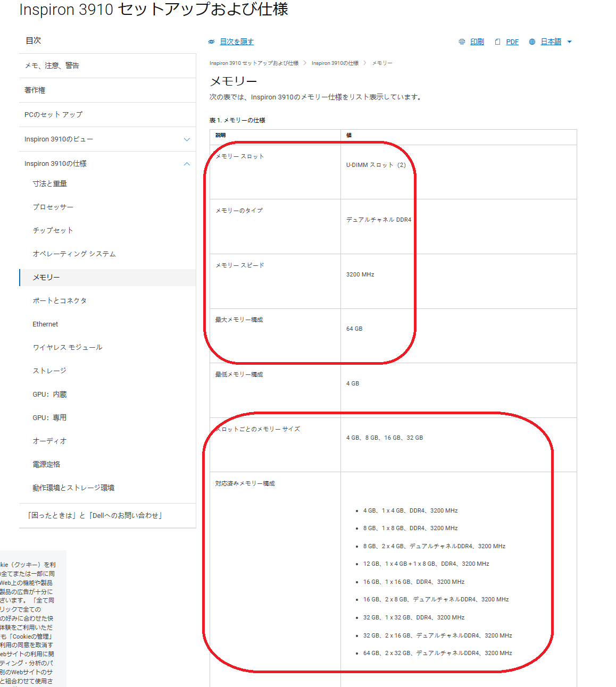Image resolution: width=616 pixels, height=687 pixels.
Task: Click the メモリーのタイプ table cell
Action: [275, 227]
